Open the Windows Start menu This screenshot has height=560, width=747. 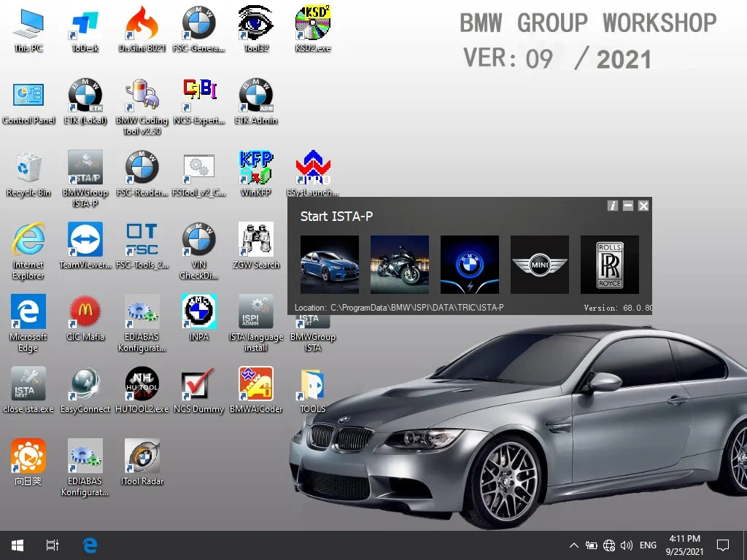16,545
